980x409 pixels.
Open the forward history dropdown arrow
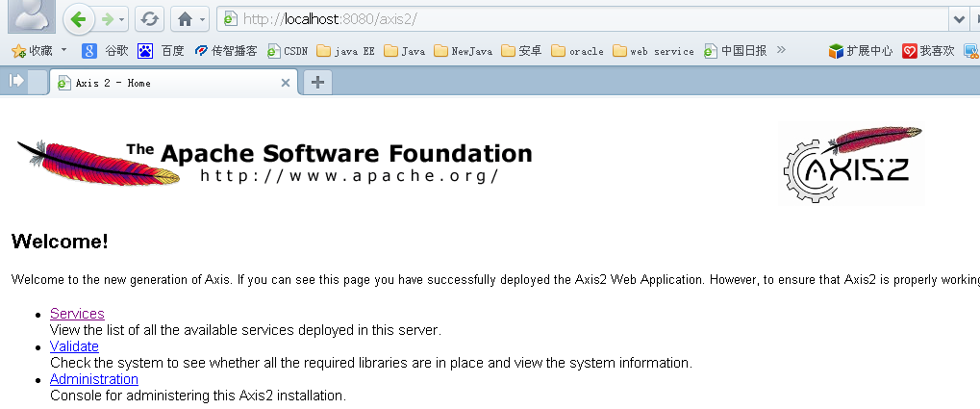tap(122, 20)
